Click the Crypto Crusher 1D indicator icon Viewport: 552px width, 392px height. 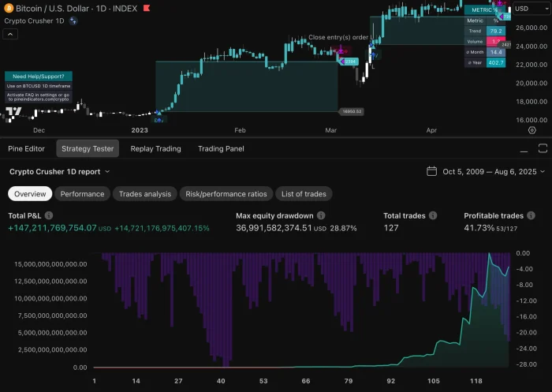(x=73, y=21)
